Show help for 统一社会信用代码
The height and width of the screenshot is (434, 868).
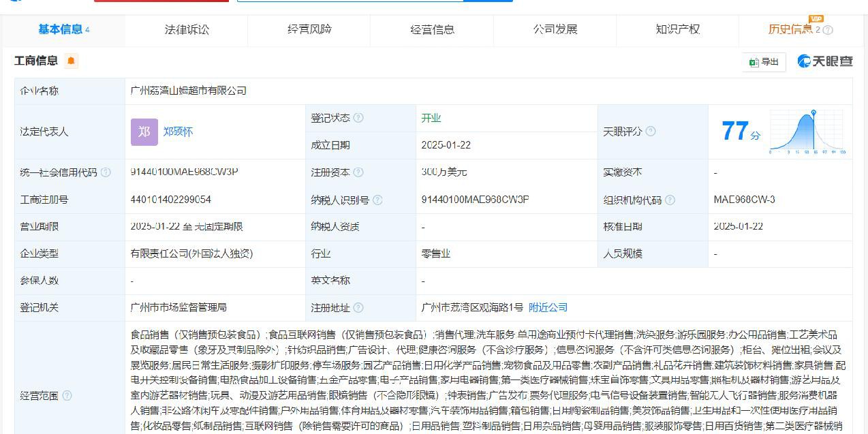[x=106, y=172]
